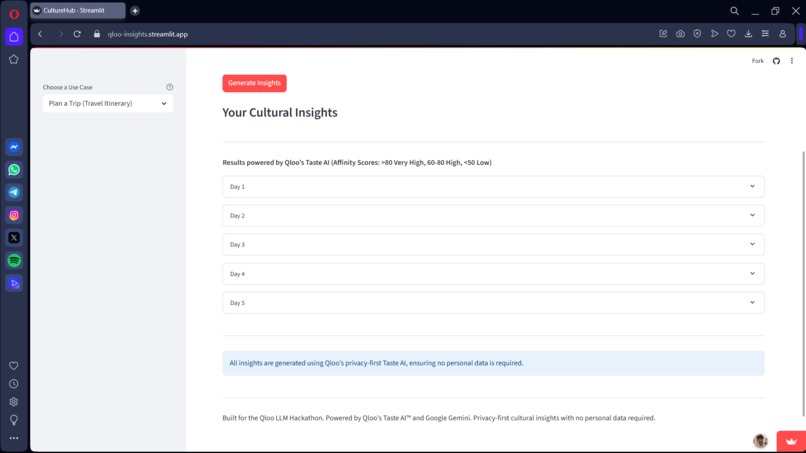Expand the Day 5 itinerary
806x453 pixels.
coord(493,303)
